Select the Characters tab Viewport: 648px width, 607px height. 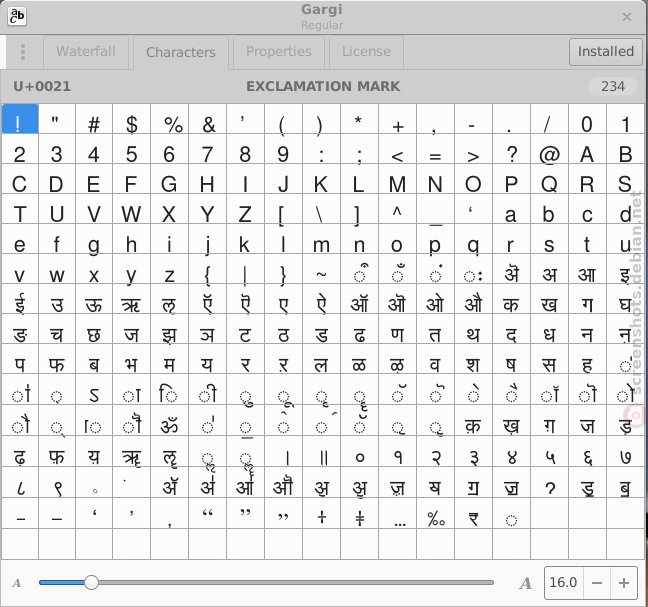[x=181, y=52]
